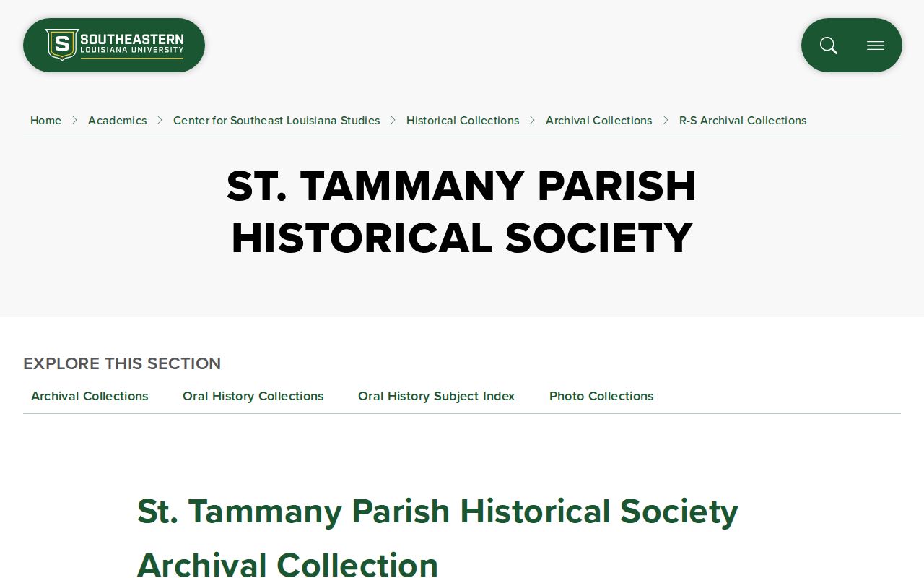Open the Academics breadcrumb link
Screen dimensions: 924x578
click(x=117, y=121)
